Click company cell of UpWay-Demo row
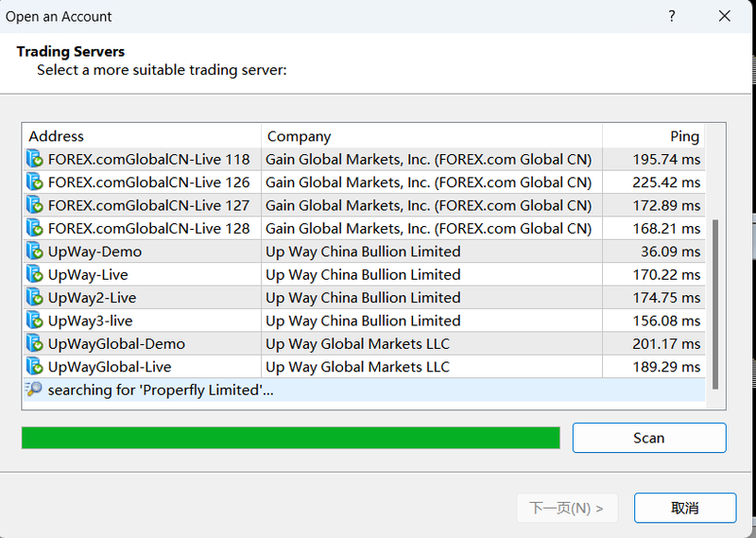The width and height of the screenshot is (756, 538). pos(432,252)
